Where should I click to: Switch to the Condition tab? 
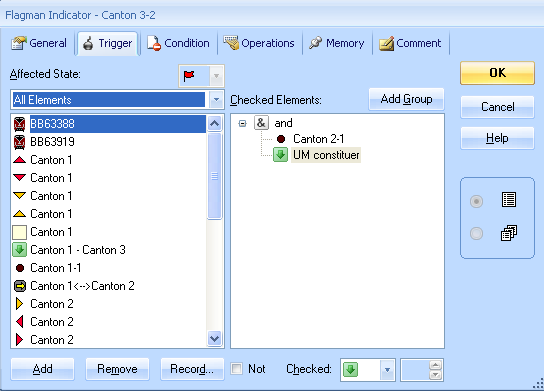tap(179, 43)
